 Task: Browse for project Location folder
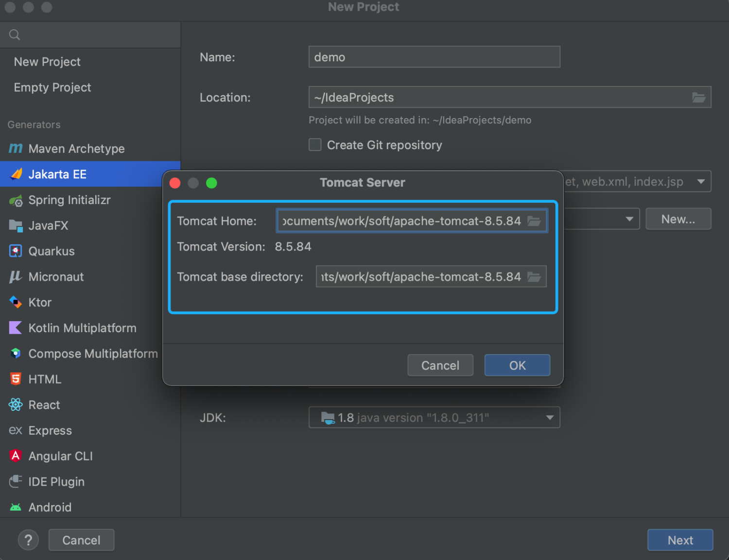[699, 98]
